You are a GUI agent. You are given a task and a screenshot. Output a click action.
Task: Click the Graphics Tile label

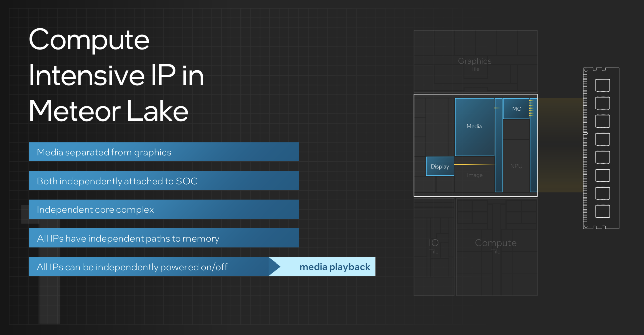(x=475, y=64)
